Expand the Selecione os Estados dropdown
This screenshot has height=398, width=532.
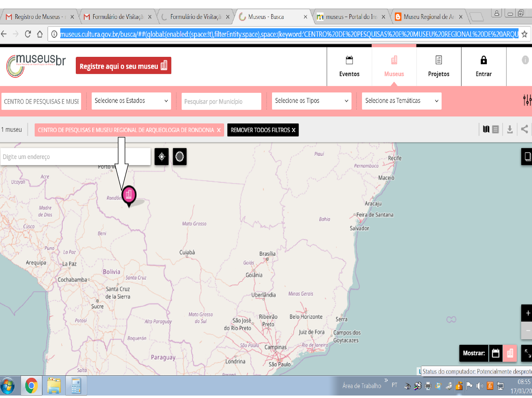(131, 101)
